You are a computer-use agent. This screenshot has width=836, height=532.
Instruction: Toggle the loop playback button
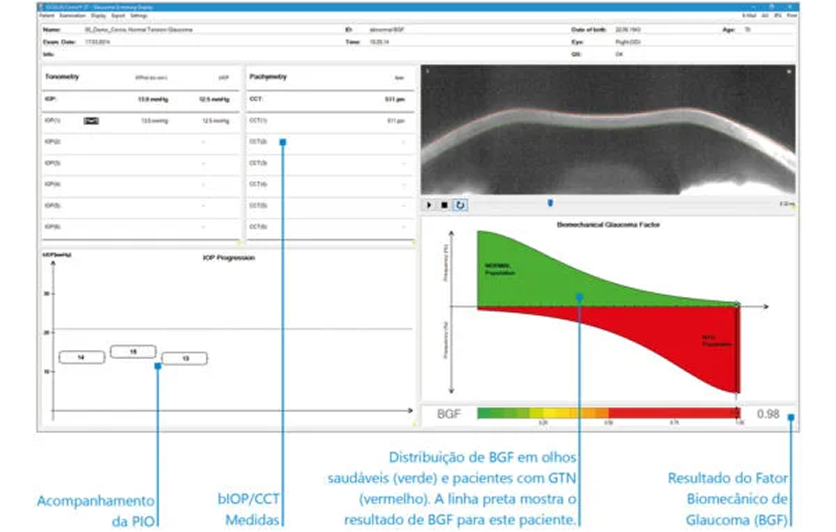click(x=460, y=205)
